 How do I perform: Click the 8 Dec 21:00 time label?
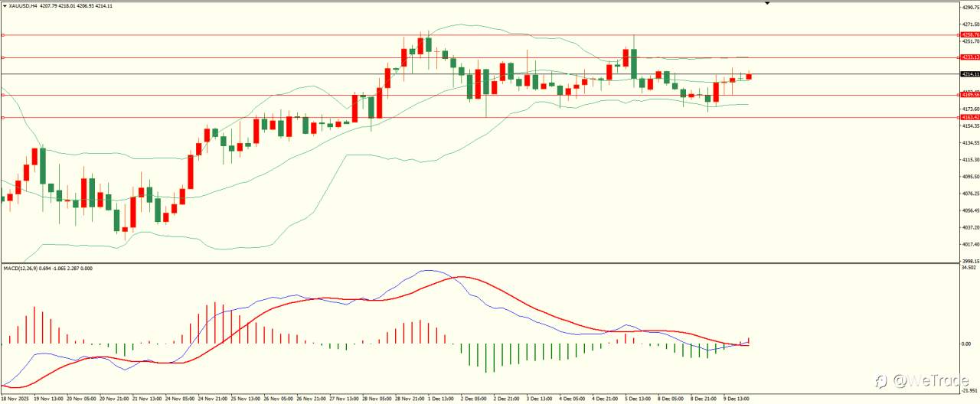click(705, 399)
